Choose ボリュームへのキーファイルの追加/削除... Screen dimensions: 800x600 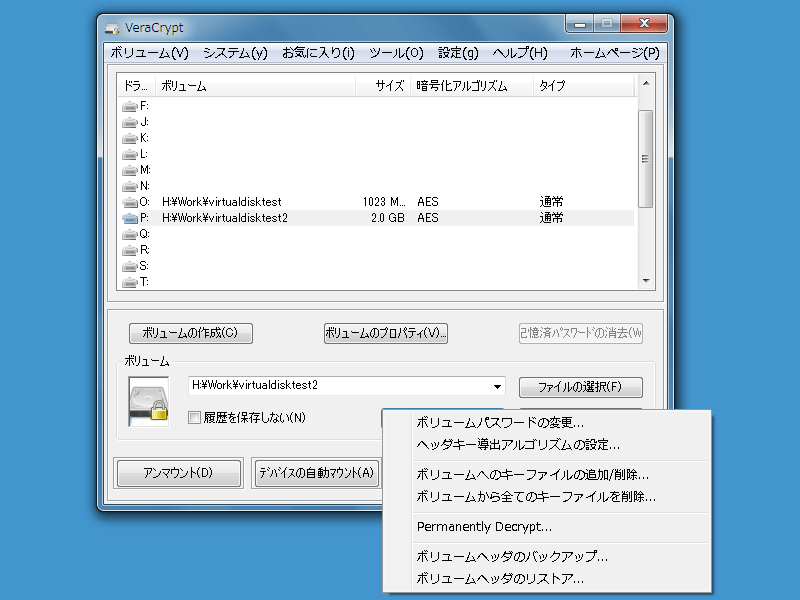[547, 475]
